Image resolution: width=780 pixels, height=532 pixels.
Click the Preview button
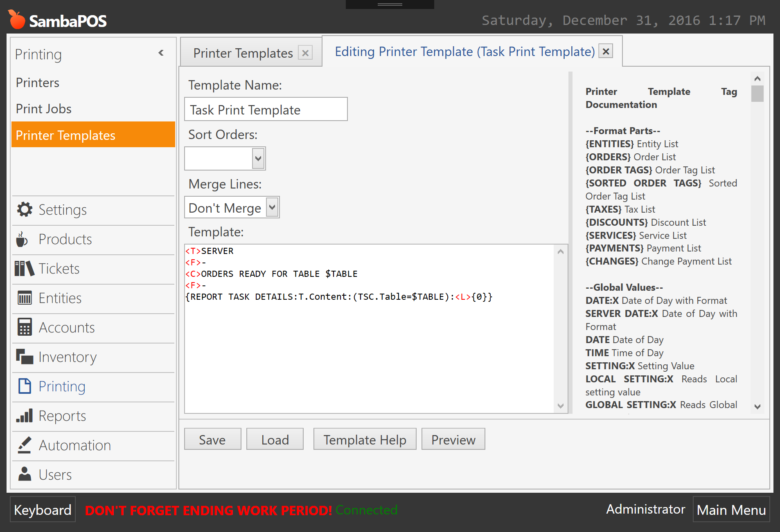[x=453, y=439]
